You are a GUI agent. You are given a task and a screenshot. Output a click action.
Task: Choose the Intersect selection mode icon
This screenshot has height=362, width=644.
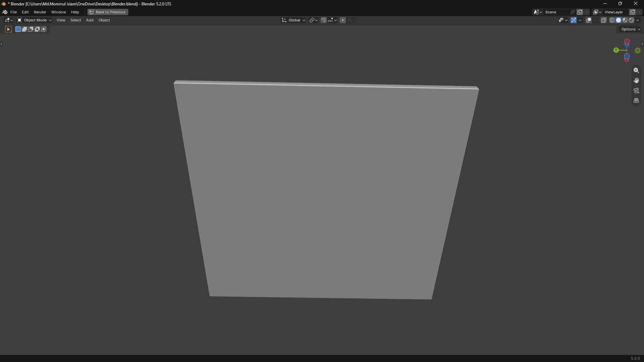(x=44, y=29)
